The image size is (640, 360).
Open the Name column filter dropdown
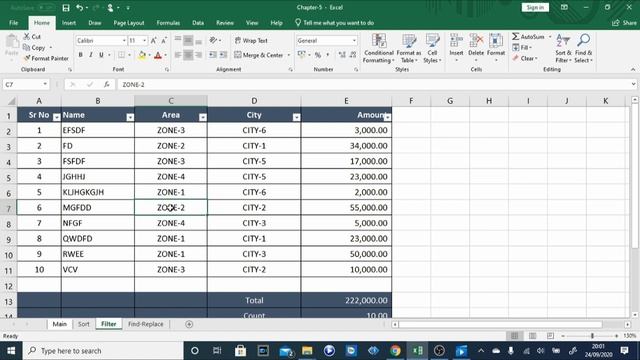coord(130,118)
